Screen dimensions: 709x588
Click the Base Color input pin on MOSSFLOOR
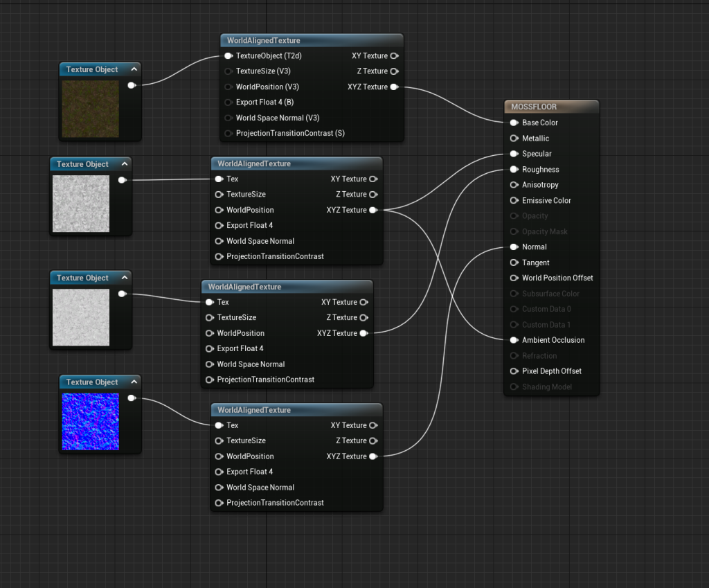(x=514, y=123)
